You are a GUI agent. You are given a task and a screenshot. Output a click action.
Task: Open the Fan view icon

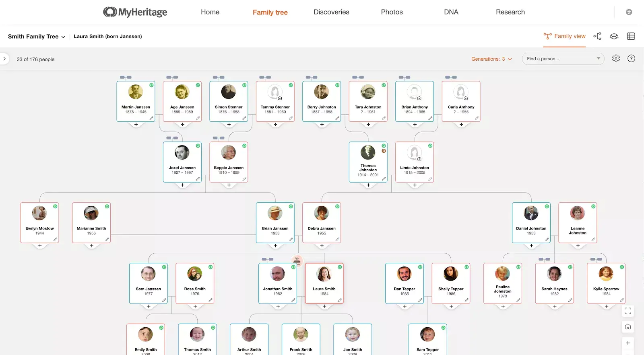coord(614,36)
